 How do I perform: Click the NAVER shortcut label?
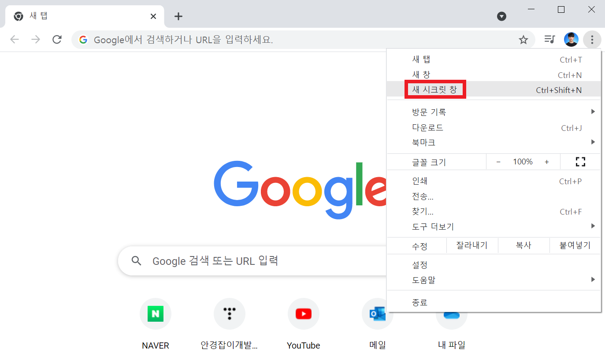pos(155,345)
